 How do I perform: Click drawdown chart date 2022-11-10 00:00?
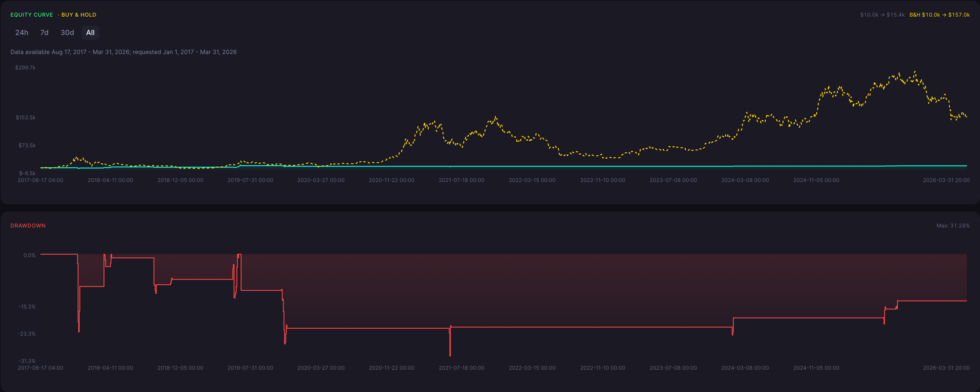[x=603, y=368]
